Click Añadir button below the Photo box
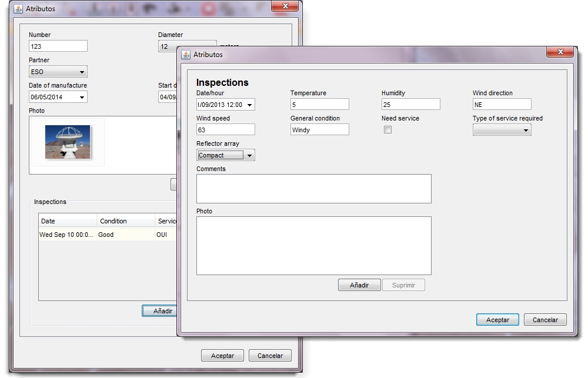 tap(359, 285)
